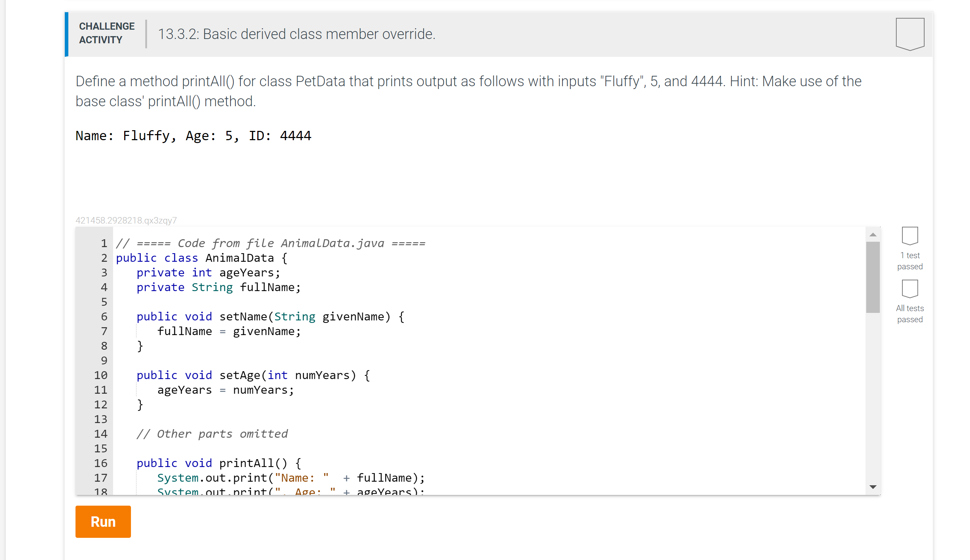Image resolution: width=970 pixels, height=560 pixels.
Task: Click the code editor scroll up arrow
Action: tap(873, 235)
